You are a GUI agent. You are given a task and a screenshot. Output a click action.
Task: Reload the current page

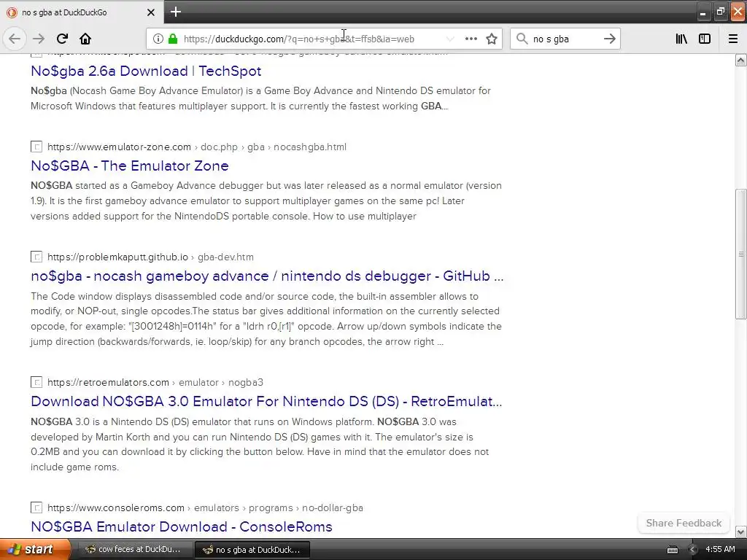pyautogui.click(x=62, y=39)
